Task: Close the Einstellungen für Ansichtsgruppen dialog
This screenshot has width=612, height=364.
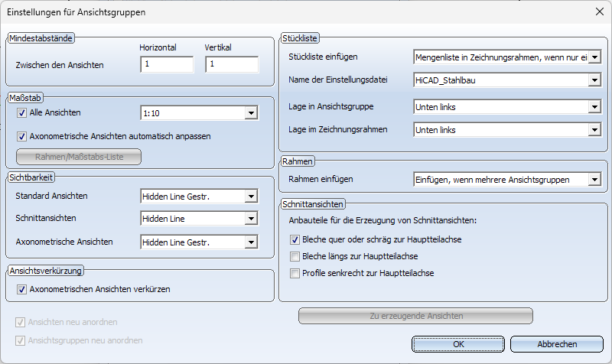Action: (x=600, y=11)
